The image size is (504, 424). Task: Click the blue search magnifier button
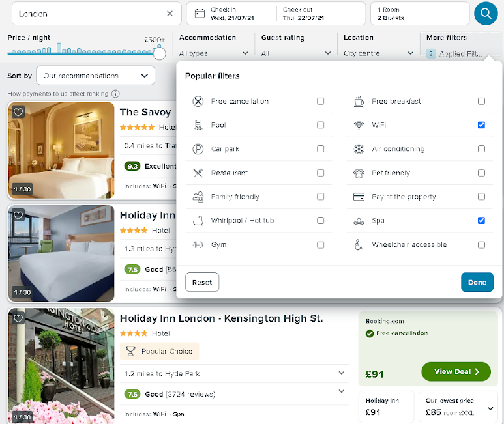click(x=486, y=14)
